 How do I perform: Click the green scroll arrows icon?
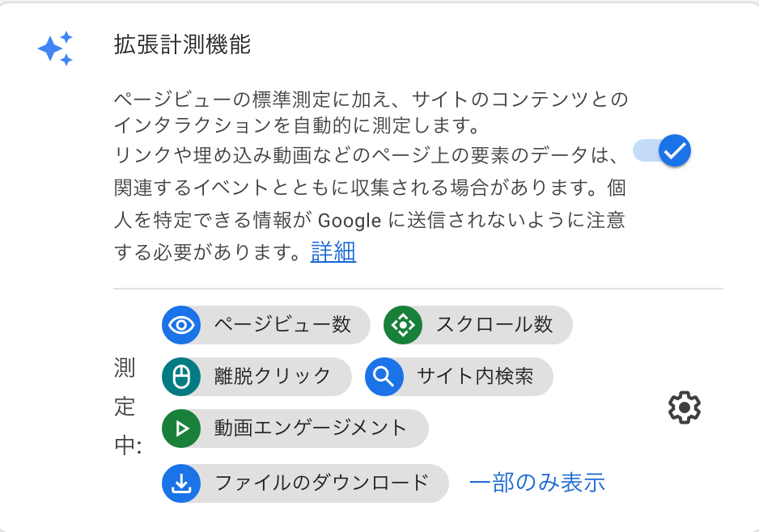[402, 325]
